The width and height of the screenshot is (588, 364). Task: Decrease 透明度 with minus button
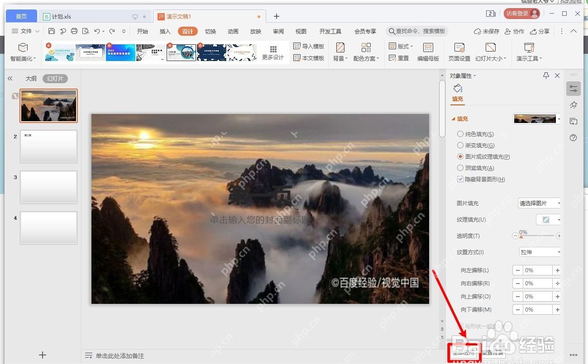(x=515, y=236)
